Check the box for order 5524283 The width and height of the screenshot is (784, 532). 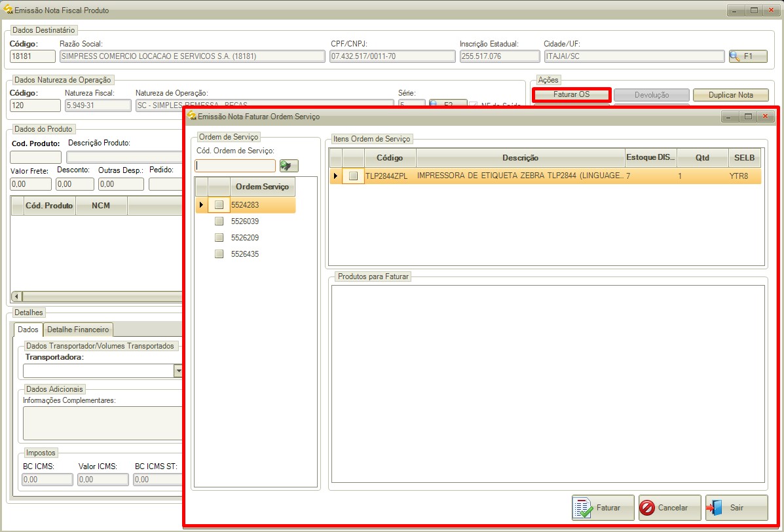(219, 204)
